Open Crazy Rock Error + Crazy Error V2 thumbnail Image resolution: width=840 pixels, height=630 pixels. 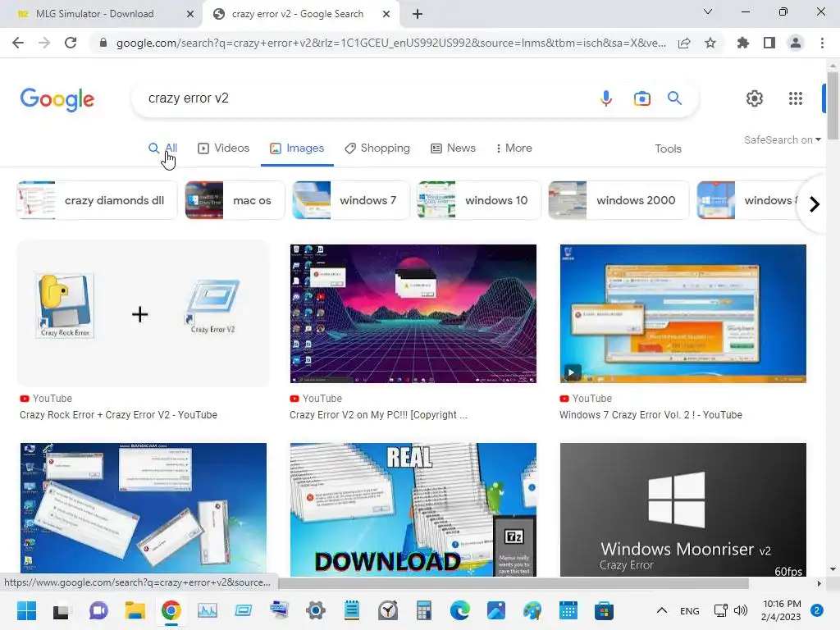point(143,313)
